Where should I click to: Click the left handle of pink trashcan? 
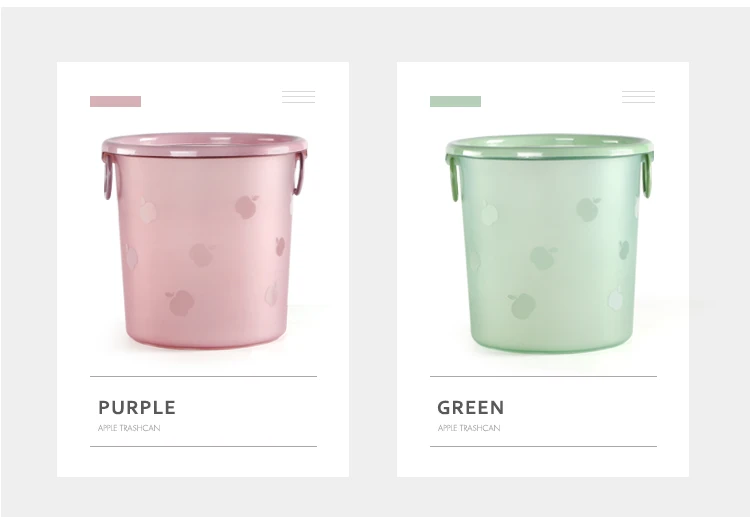(x=107, y=176)
